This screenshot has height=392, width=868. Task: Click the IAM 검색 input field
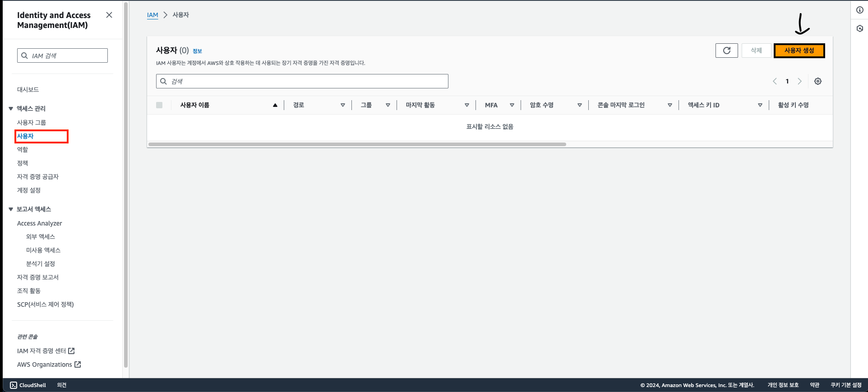[62, 55]
